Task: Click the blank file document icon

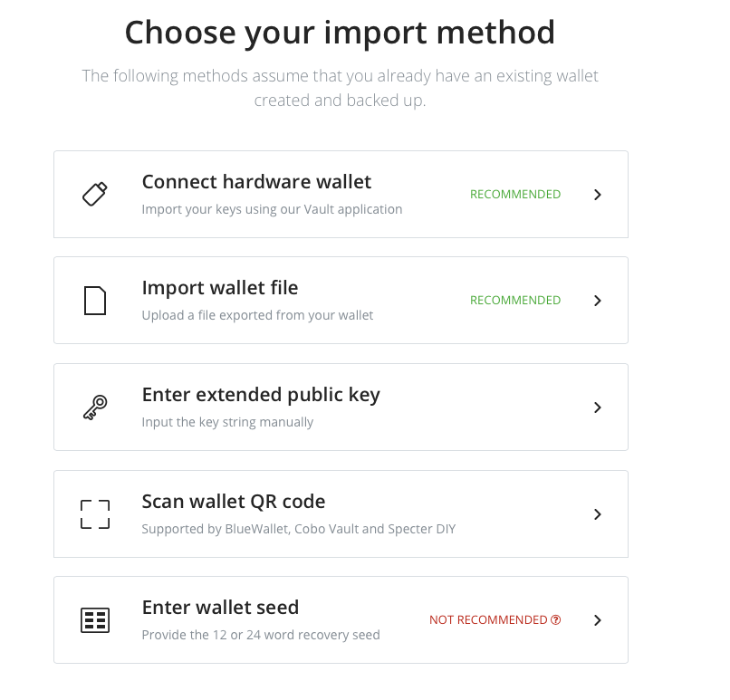Action: coord(95,301)
